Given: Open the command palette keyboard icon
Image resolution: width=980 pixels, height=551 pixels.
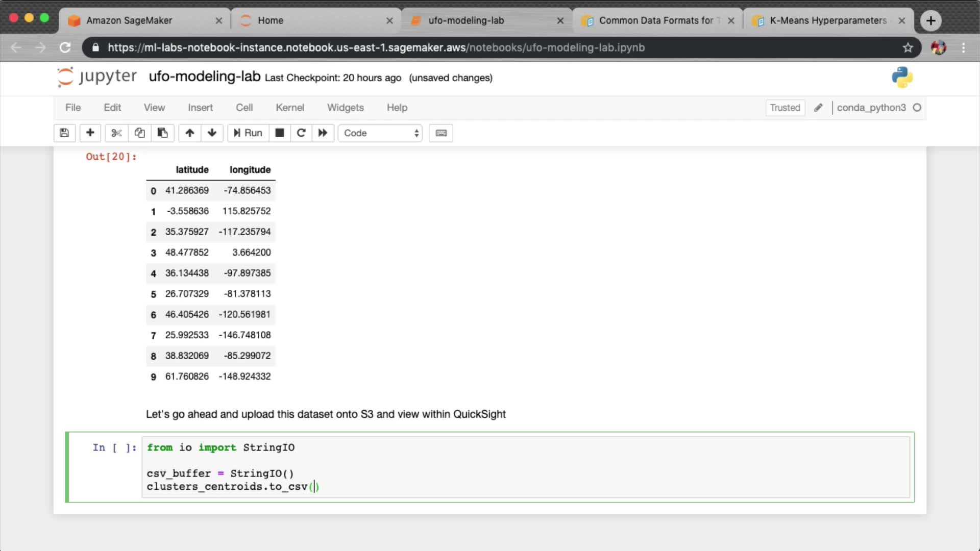Looking at the screenshot, I should 441,133.
